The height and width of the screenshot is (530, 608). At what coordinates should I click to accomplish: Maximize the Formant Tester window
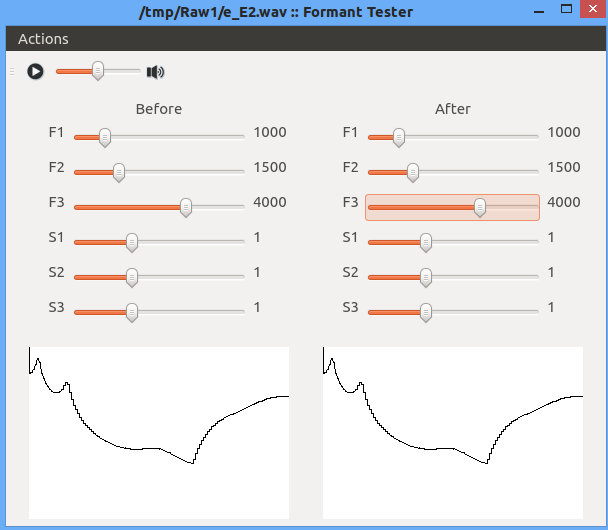pyautogui.click(x=567, y=9)
